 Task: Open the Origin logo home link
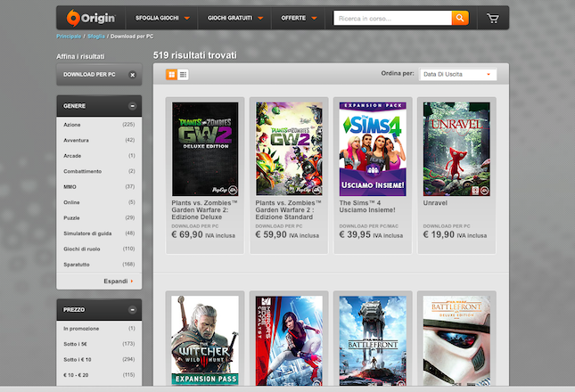point(91,18)
